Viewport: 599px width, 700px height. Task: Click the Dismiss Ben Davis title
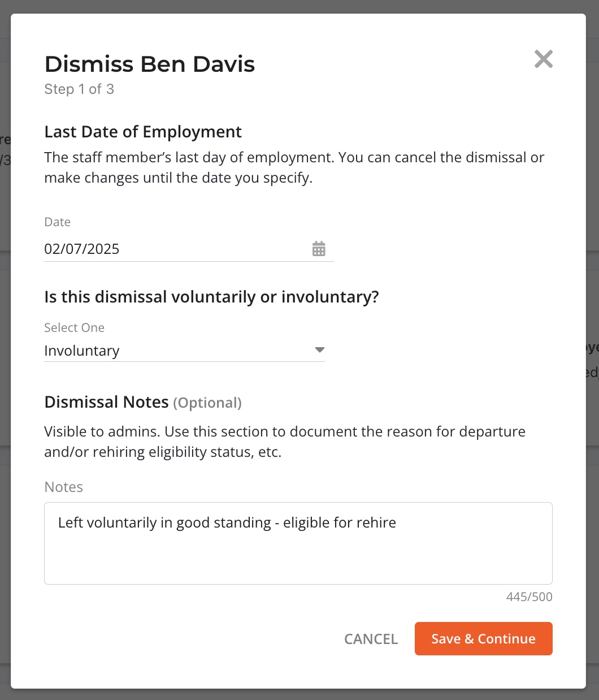pyautogui.click(x=150, y=64)
